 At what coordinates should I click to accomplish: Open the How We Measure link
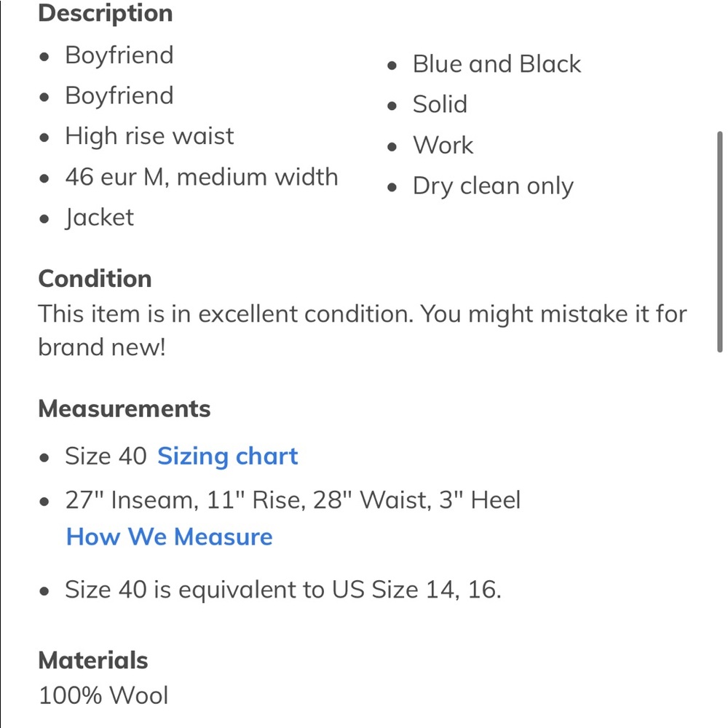tap(169, 537)
